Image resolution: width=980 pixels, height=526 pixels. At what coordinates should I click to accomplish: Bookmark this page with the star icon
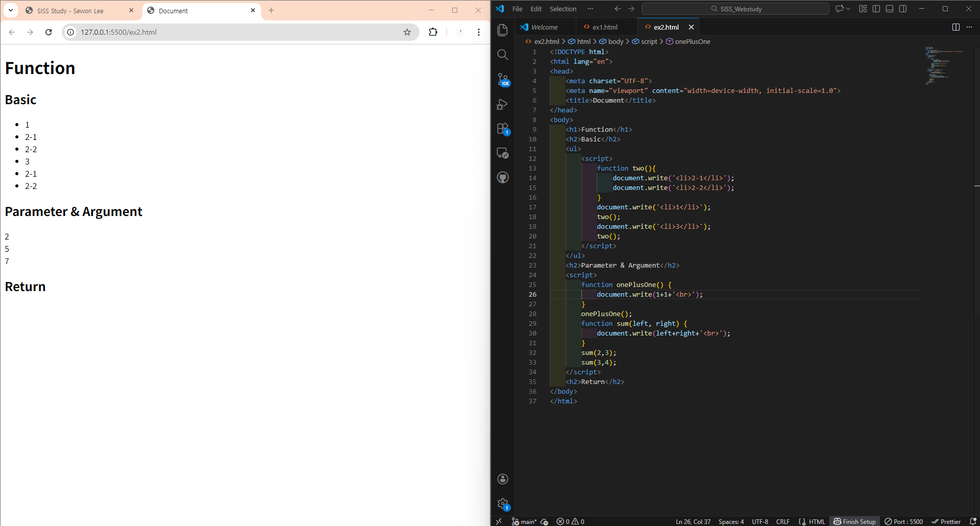pos(407,32)
